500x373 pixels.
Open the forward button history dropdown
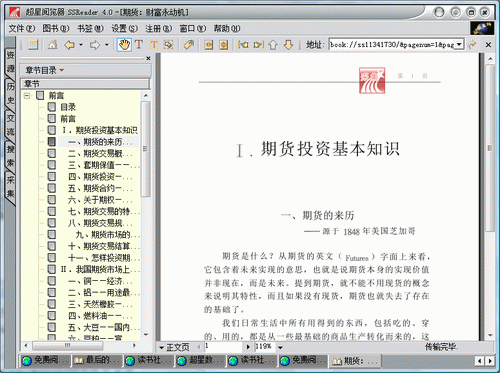(x=107, y=44)
